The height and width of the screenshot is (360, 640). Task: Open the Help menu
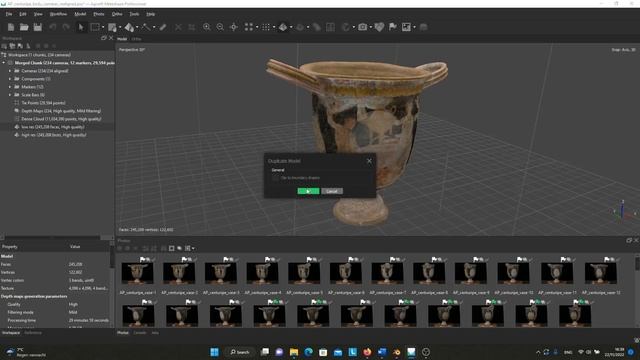[151, 14]
